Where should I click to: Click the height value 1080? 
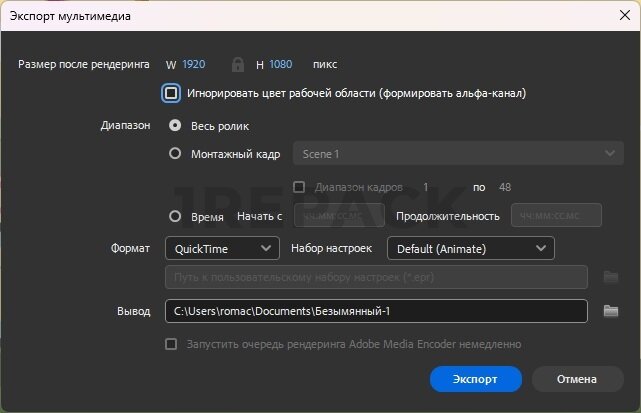[x=281, y=64]
